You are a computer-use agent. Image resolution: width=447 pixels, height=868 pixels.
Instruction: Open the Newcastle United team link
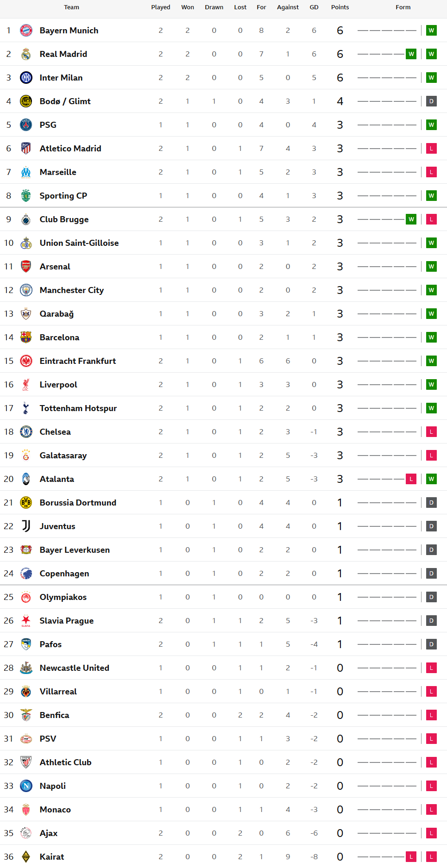coord(74,668)
